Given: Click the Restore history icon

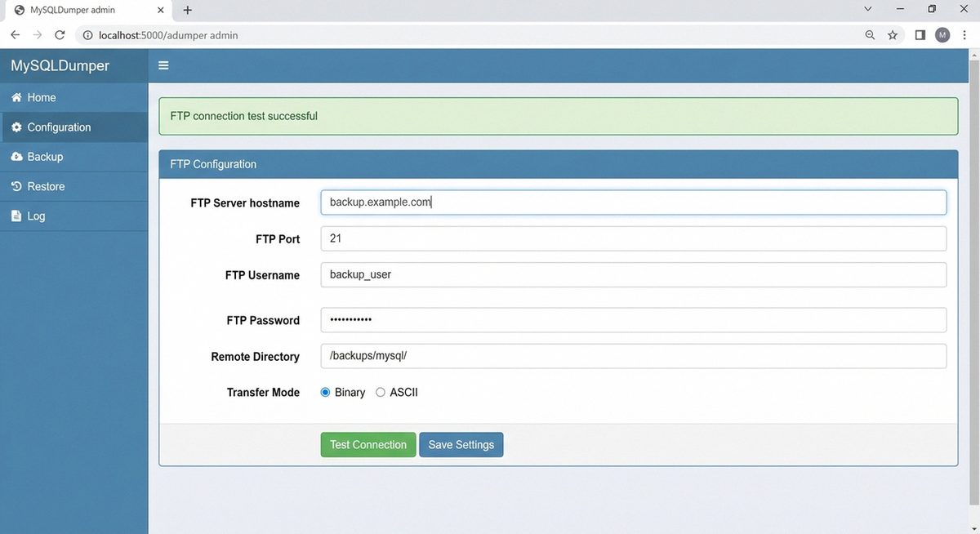Looking at the screenshot, I should pos(16,186).
